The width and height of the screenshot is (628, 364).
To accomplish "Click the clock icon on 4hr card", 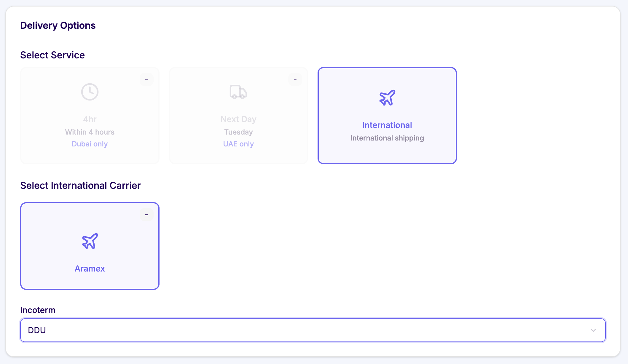I will click(90, 92).
